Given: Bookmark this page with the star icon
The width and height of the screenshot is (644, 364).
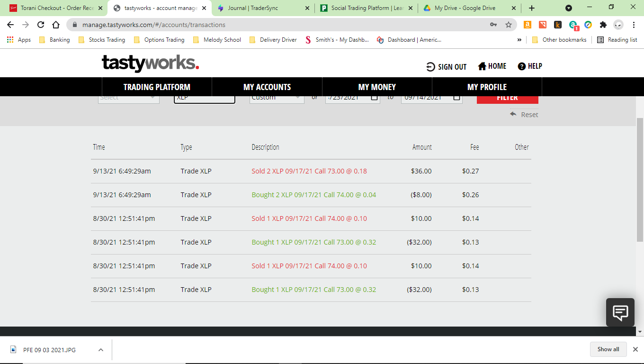Looking at the screenshot, I should (x=509, y=25).
